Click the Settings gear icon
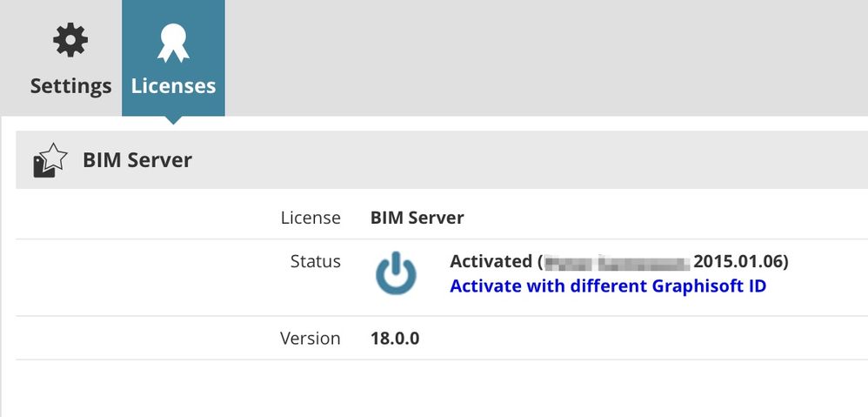 click(x=70, y=42)
